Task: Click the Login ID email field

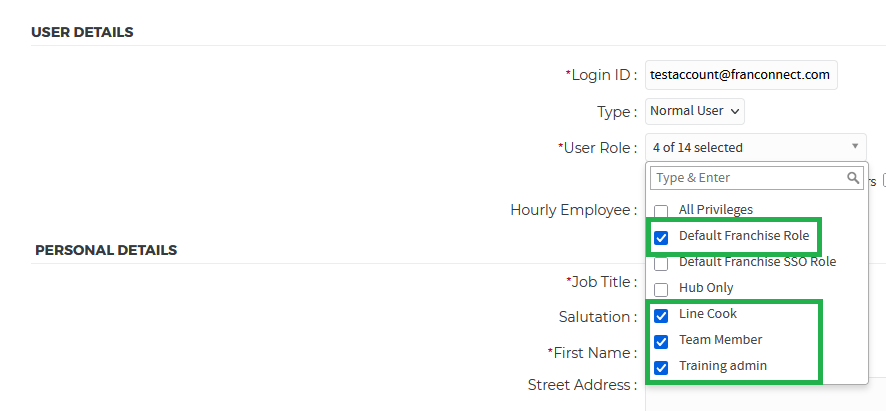Action: point(741,75)
